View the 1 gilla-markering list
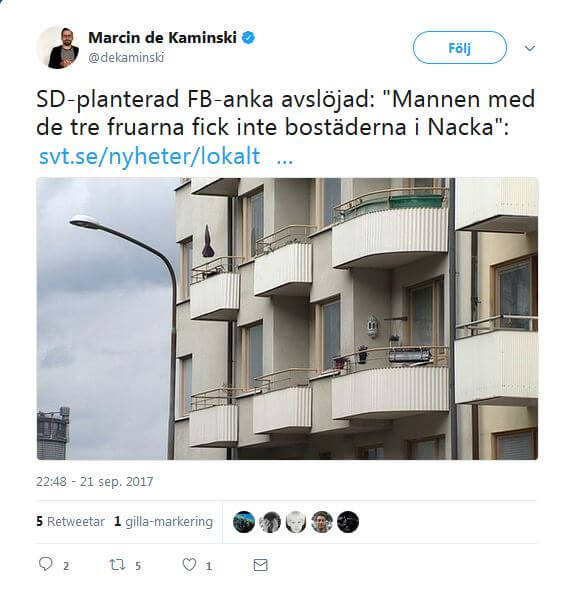 coord(163,522)
